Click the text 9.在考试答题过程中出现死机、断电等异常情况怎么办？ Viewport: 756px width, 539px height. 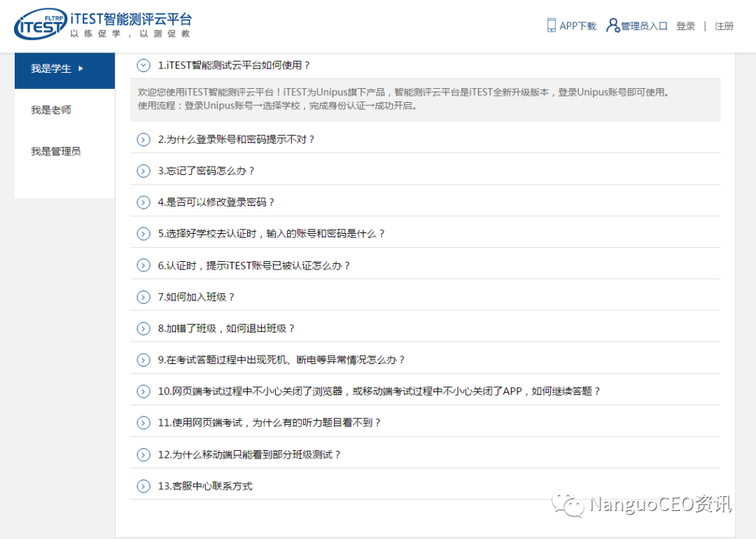coord(281,360)
